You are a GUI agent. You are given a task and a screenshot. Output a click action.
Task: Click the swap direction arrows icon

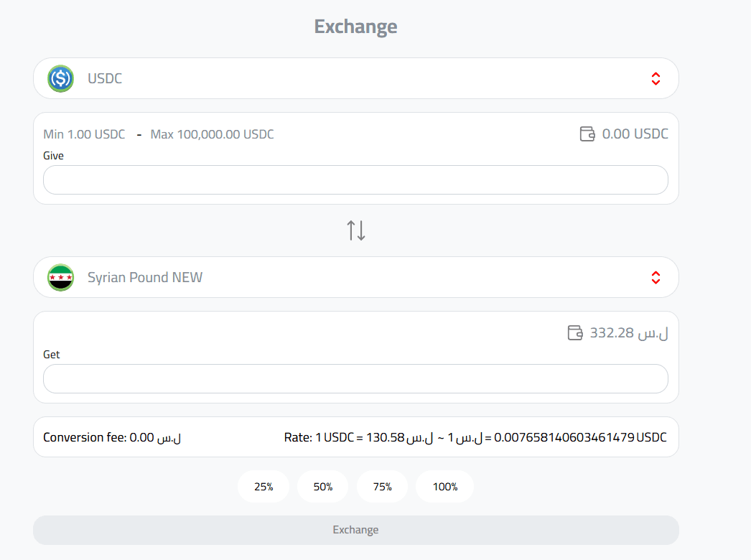(x=355, y=230)
